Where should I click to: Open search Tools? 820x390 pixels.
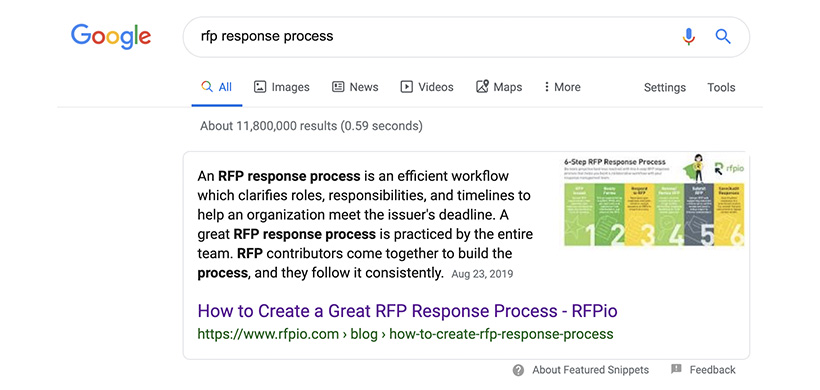[721, 88]
